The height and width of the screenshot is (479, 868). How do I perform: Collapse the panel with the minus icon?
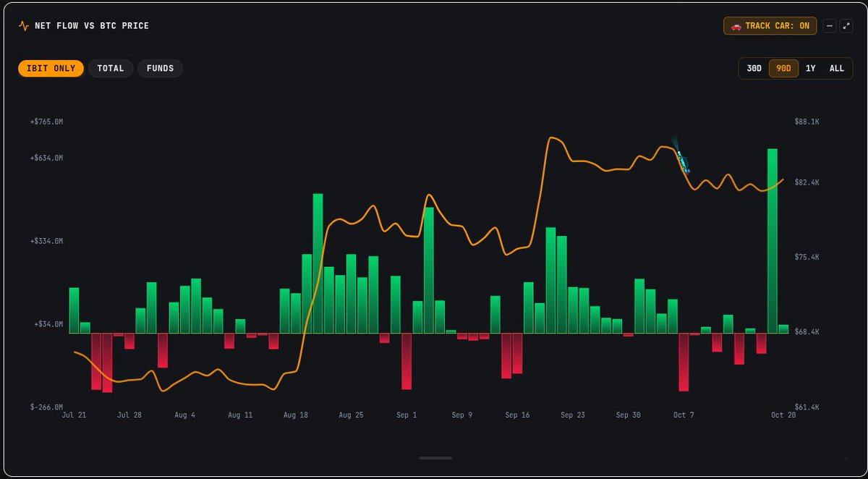coord(830,26)
